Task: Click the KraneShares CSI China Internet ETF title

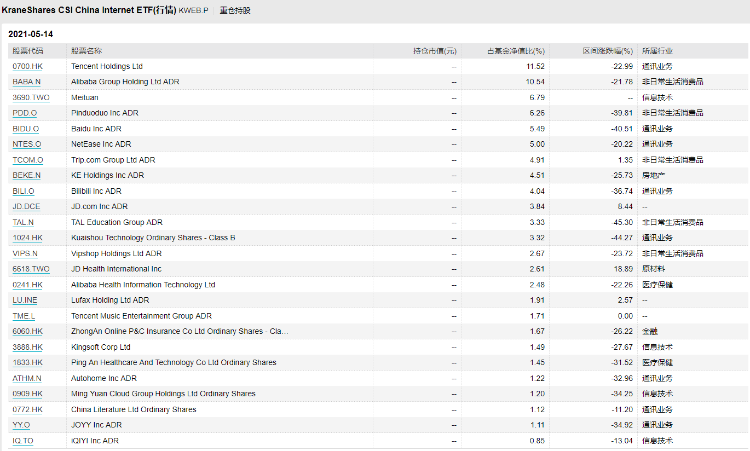Action: (89, 10)
